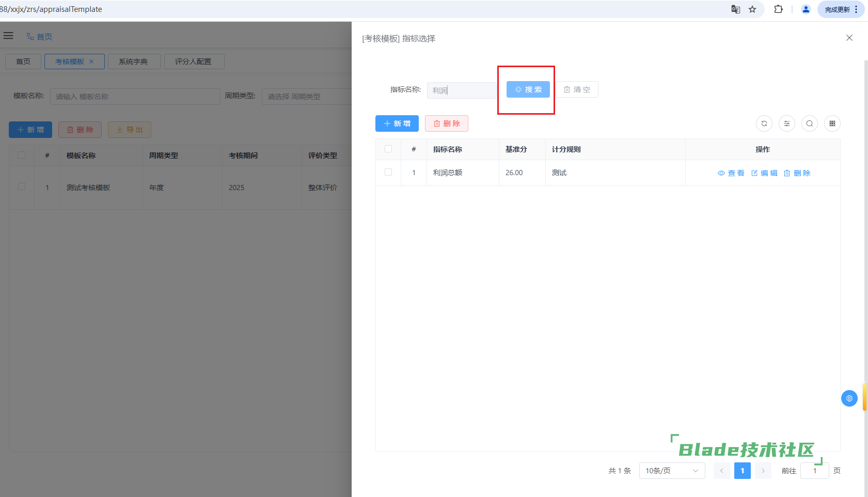Screen dimensions: 868x497
Task: Click the 清空 clear button
Action: point(577,89)
